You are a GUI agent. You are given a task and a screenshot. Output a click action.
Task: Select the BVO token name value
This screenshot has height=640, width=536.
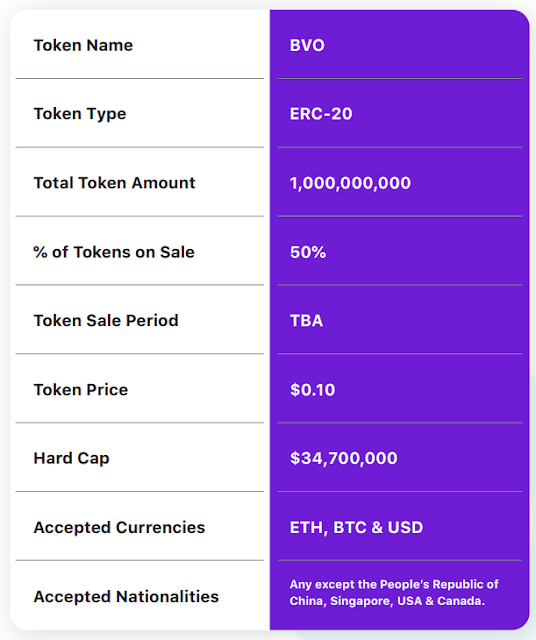[307, 45]
